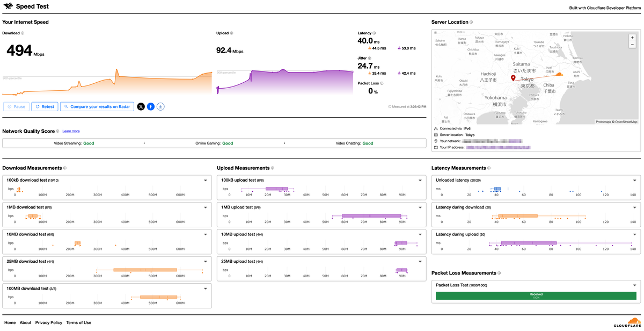Open info icon next to Upload label

click(231, 33)
